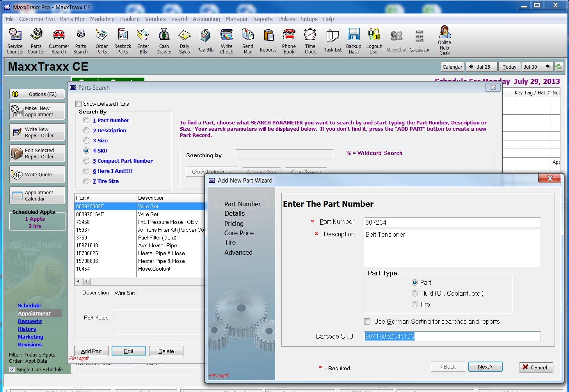Click the Parts Search toolbar icon
Viewport: 569px width, 392px height.
pyautogui.click(x=81, y=41)
